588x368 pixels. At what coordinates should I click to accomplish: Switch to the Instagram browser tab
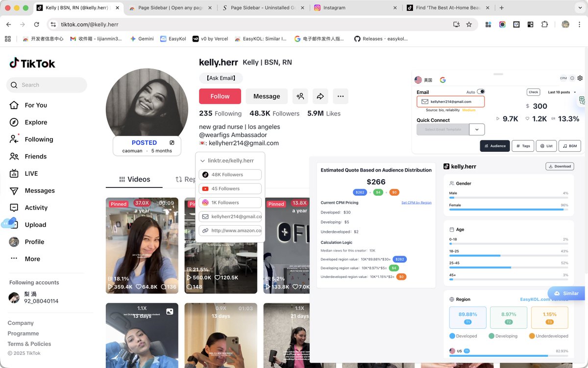coord(355,8)
